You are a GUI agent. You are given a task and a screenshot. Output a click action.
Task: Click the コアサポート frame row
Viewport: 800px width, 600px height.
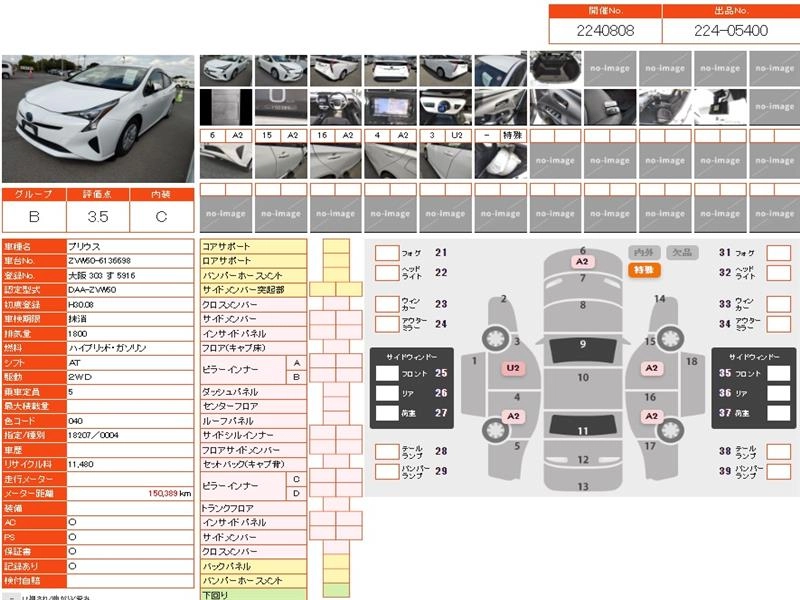coord(254,246)
